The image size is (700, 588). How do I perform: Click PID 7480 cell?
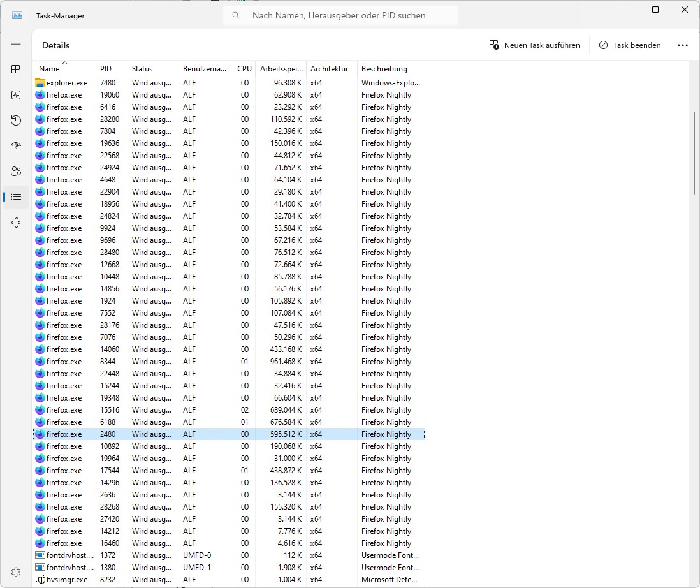pyautogui.click(x=108, y=83)
